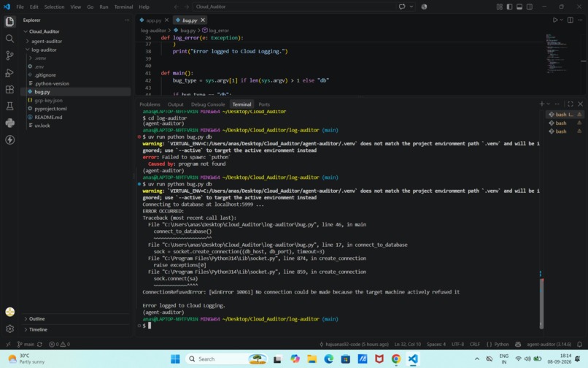The height and width of the screenshot is (368, 588).
Task: Open editor More Actions ellipsis
Action: coord(580,20)
